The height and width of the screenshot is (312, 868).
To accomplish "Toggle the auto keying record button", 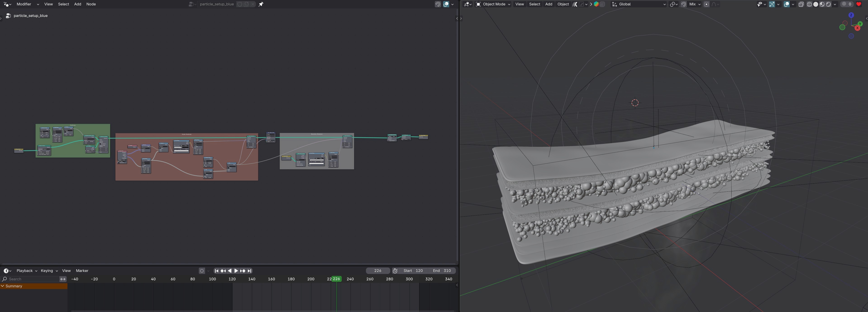I will pyautogui.click(x=202, y=271).
